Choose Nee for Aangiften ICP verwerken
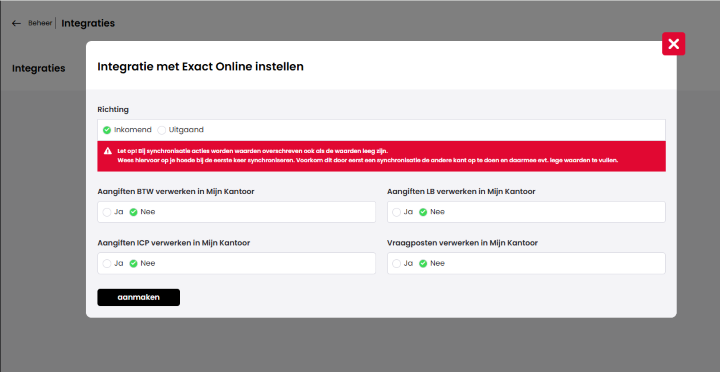720x372 pixels. point(134,264)
